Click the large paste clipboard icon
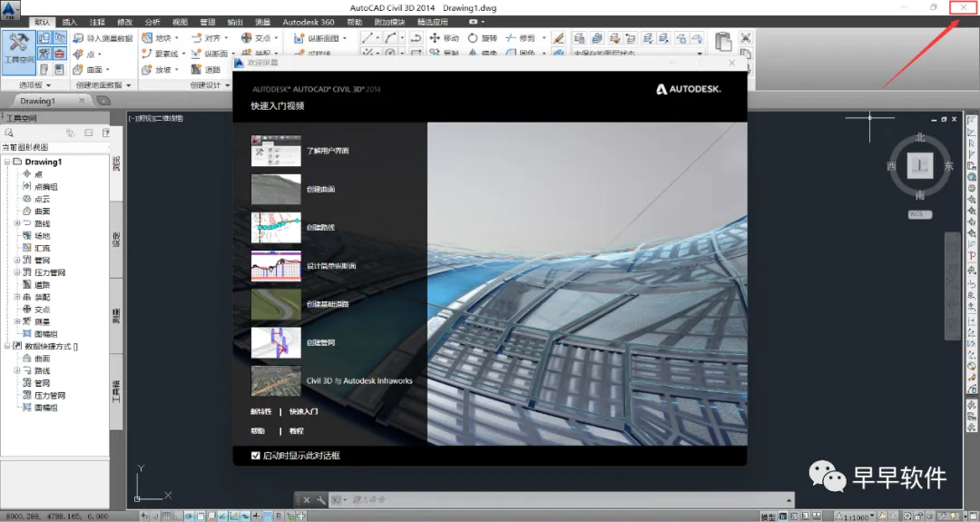Image resolution: width=980 pixels, height=522 pixels. tap(723, 42)
